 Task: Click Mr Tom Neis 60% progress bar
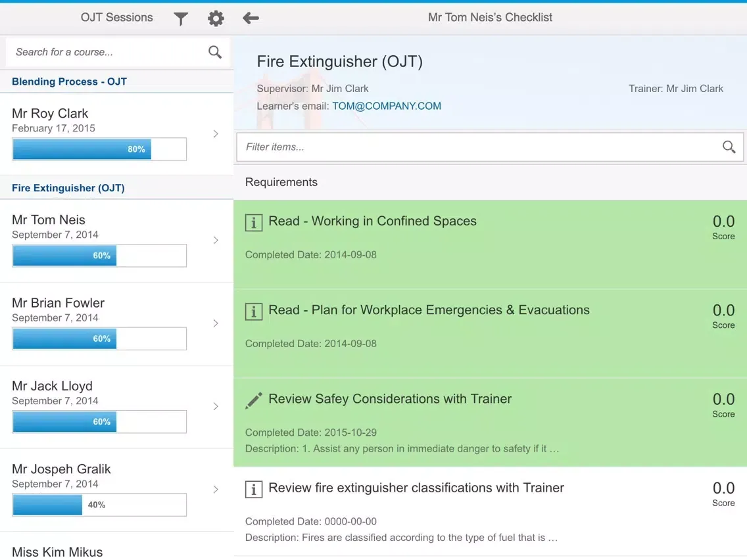click(x=99, y=256)
